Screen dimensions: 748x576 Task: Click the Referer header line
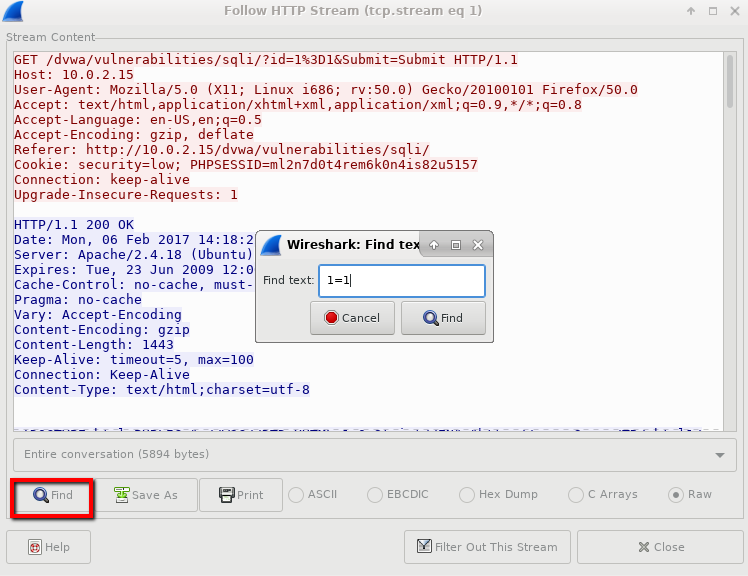tap(222, 150)
